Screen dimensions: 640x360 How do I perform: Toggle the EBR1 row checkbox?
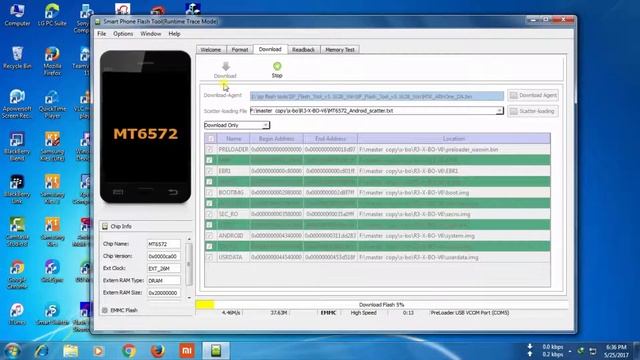point(209,171)
